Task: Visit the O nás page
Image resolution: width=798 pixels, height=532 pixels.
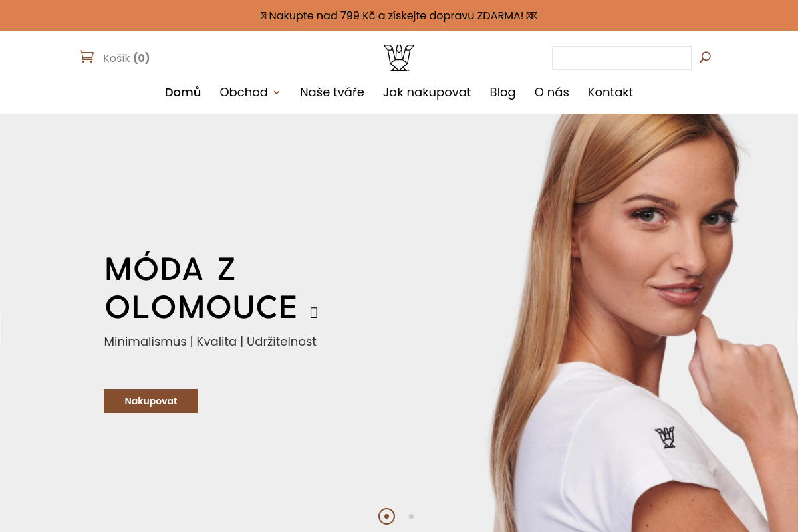Action: [x=552, y=92]
